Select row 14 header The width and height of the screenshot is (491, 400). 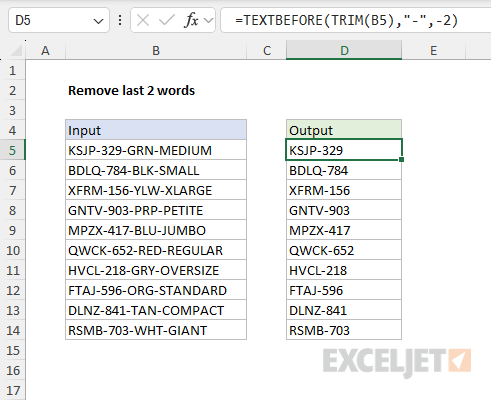[13, 330]
